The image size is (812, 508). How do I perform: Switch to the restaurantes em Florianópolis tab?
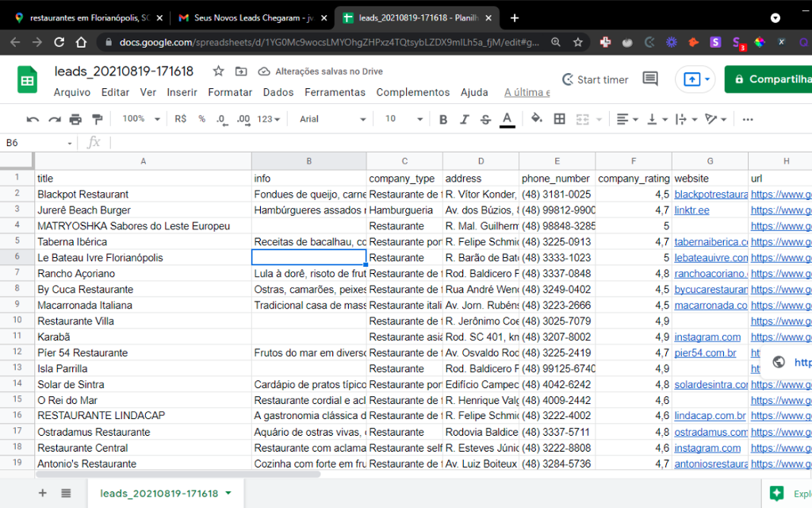coord(90,18)
